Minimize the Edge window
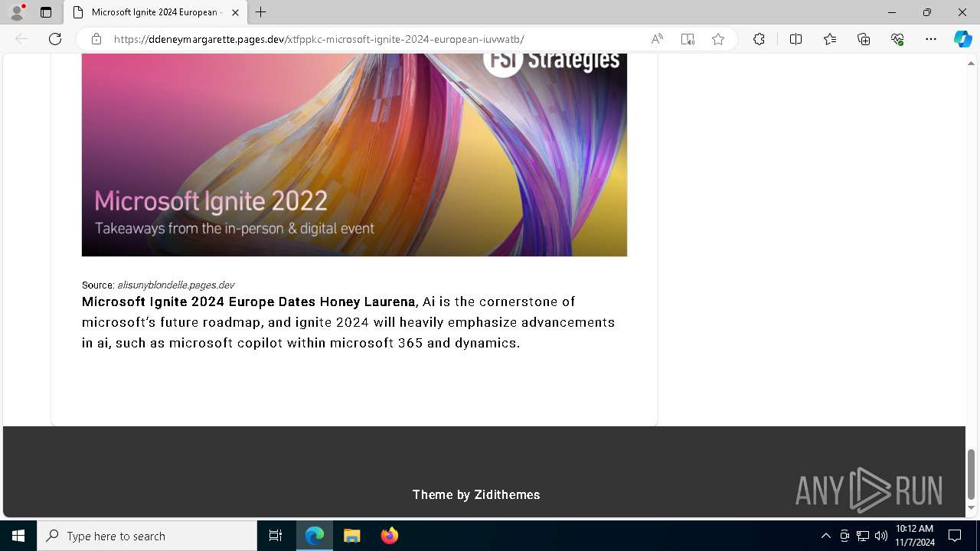 point(892,12)
